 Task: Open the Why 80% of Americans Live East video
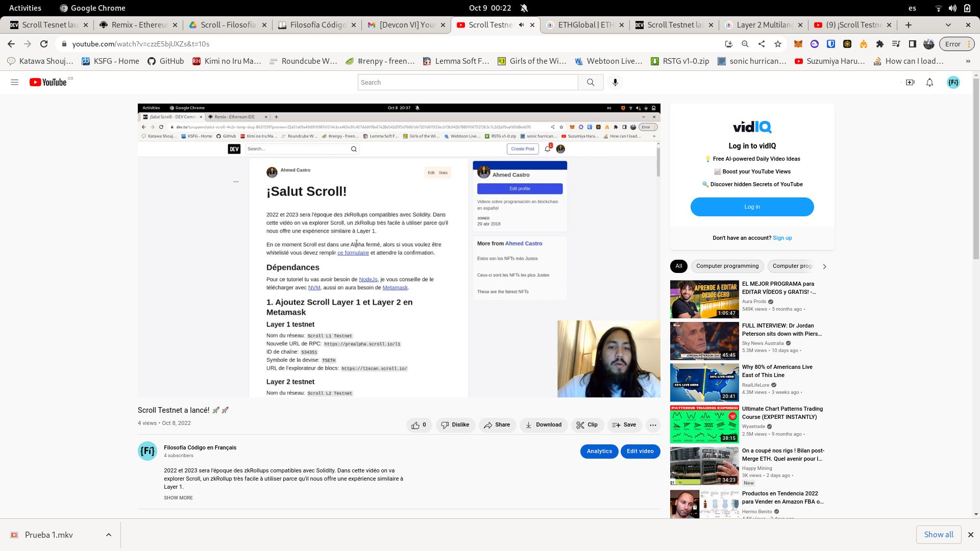click(704, 383)
